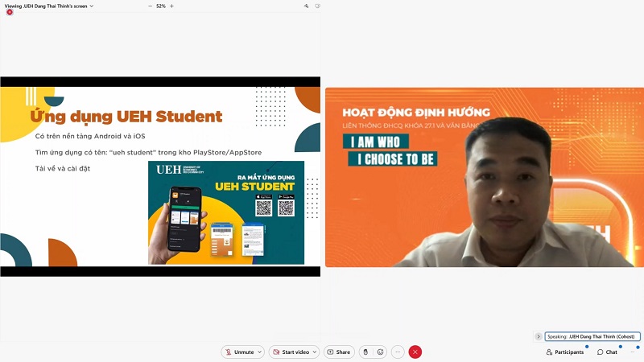Click the Speaking: UEH Dang Thai Thinh label
The image size is (644, 362).
click(592, 336)
